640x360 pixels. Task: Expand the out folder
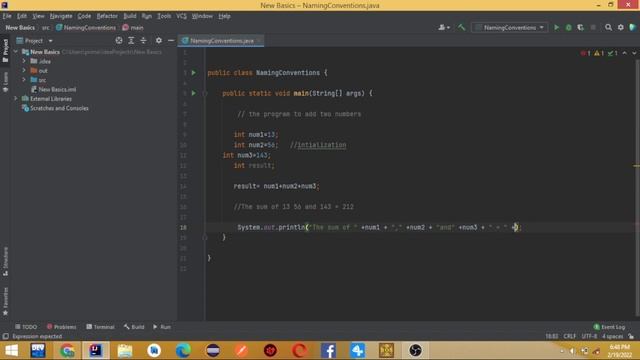pos(24,71)
